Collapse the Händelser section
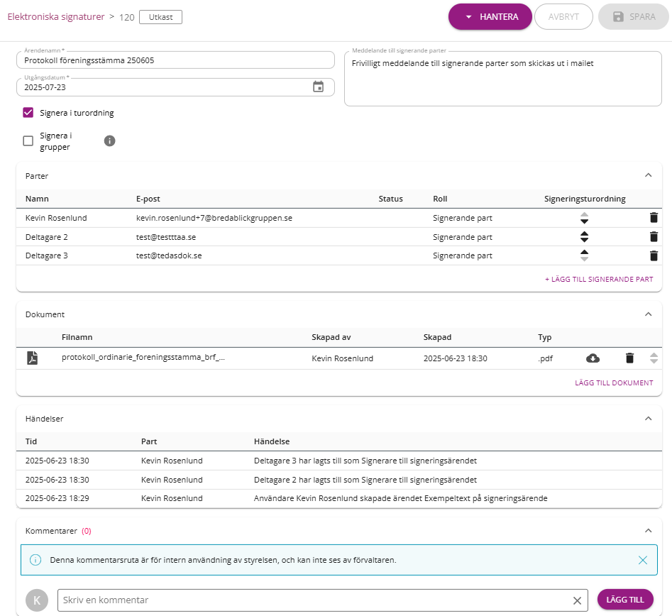 pyautogui.click(x=648, y=419)
